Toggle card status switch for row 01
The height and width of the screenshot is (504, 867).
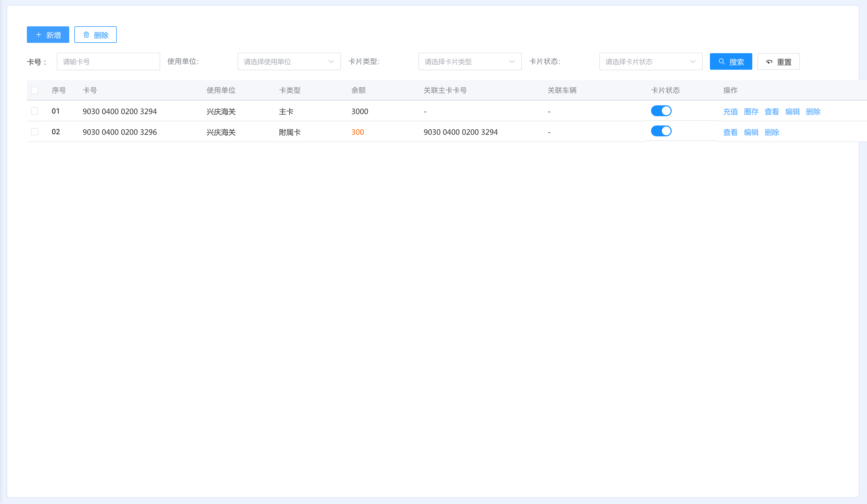pos(661,111)
